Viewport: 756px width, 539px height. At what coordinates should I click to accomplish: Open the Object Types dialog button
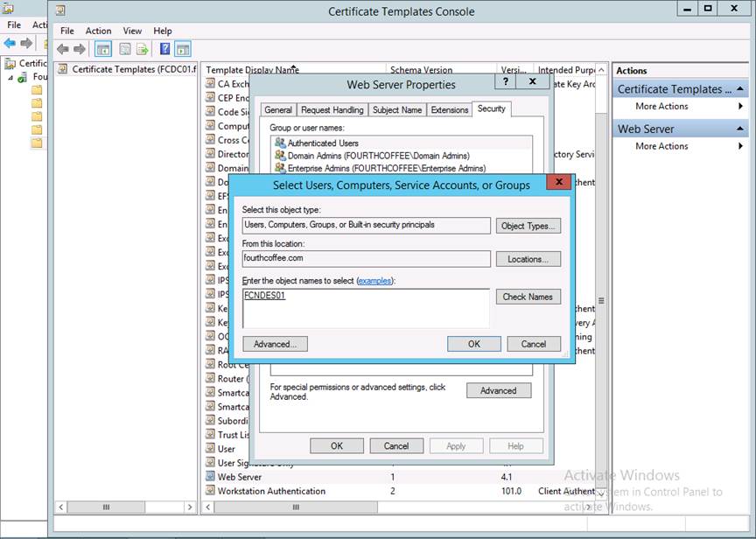click(x=528, y=226)
